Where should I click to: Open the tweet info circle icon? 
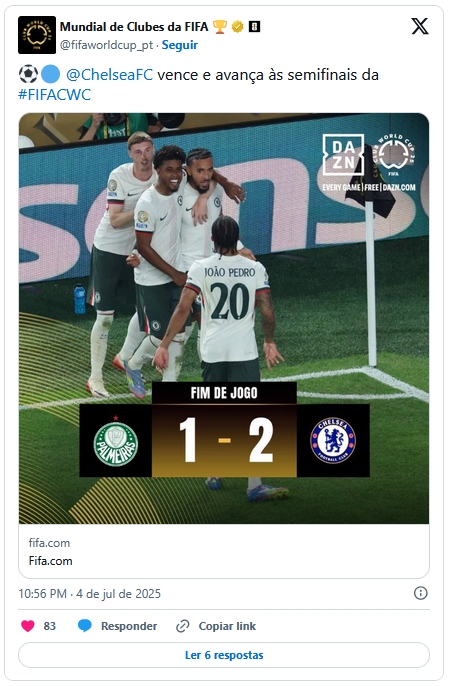(x=420, y=593)
